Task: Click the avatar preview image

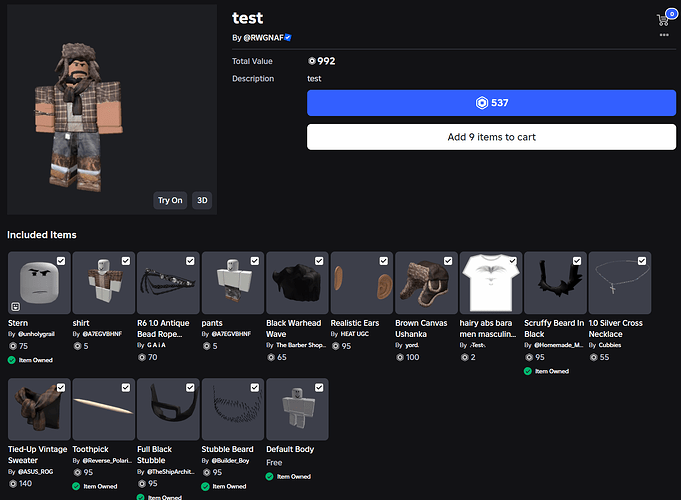Action: [112, 109]
